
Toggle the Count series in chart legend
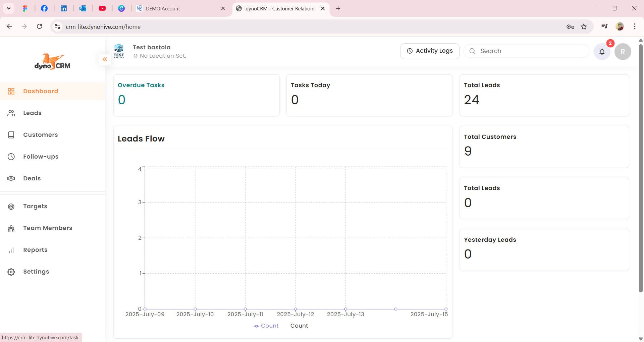pos(266,326)
